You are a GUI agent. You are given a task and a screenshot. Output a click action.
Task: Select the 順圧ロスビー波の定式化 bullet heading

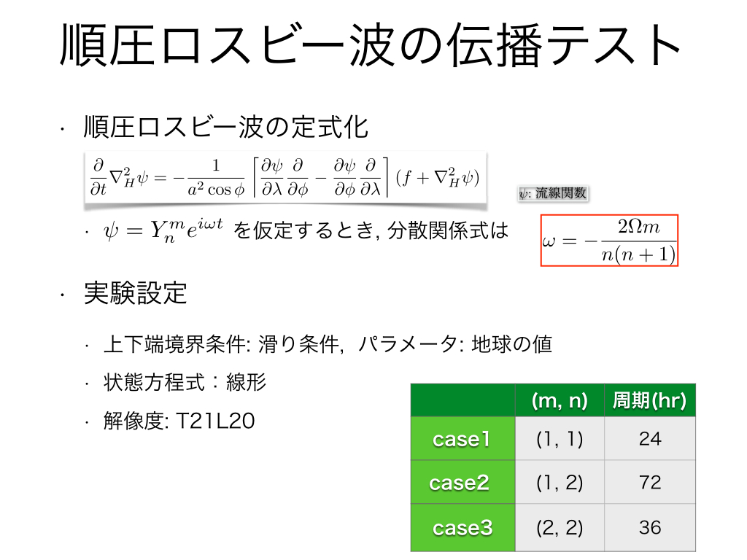point(226,127)
